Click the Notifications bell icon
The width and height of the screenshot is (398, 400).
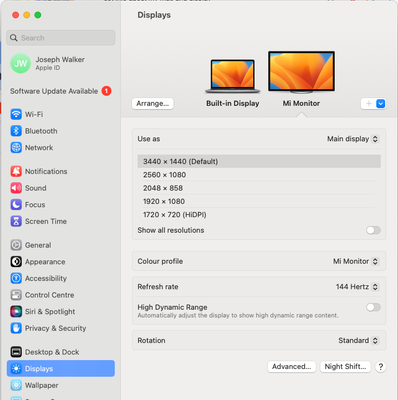[16, 171]
